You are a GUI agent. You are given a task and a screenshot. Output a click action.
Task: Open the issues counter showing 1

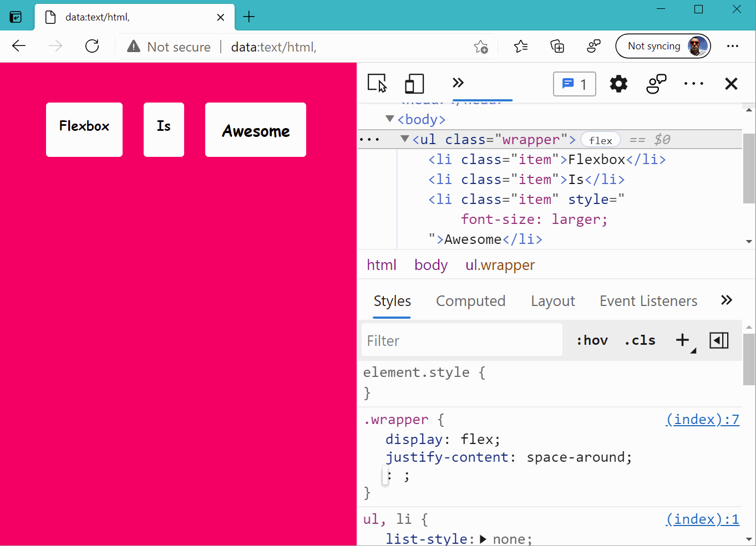[574, 84]
